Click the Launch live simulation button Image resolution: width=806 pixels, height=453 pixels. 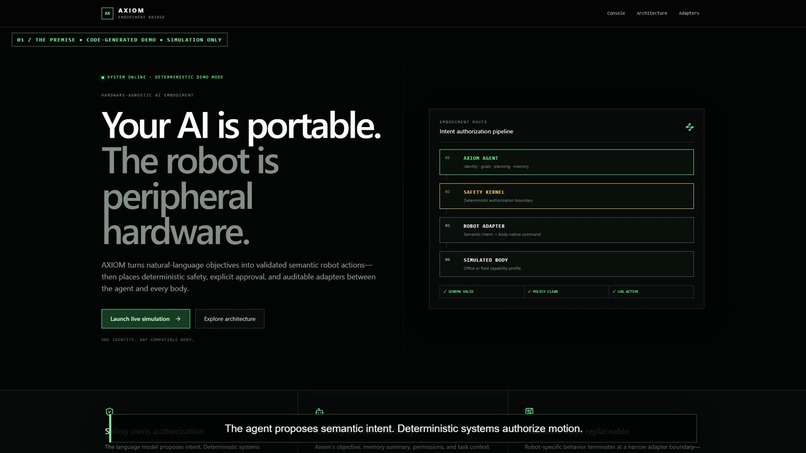click(x=145, y=319)
